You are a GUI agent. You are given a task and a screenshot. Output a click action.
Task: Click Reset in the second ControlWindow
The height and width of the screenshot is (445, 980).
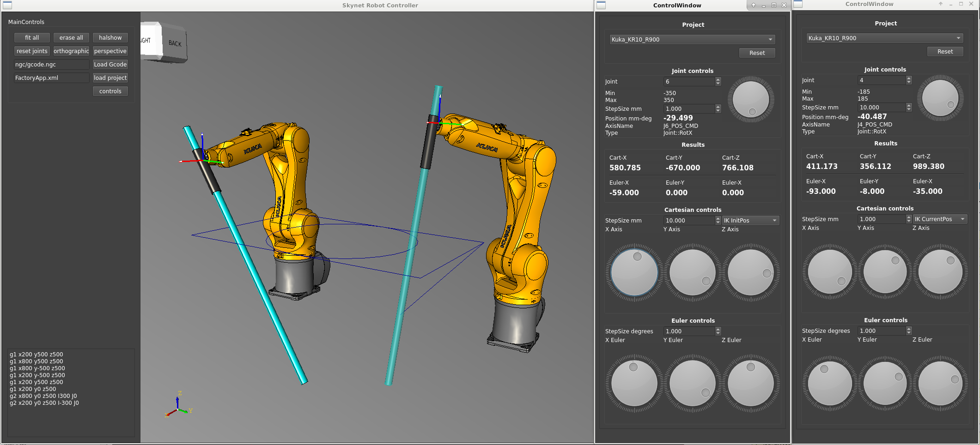coord(945,52)
